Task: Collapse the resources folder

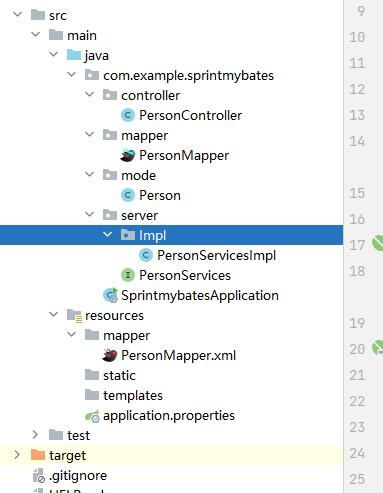Action: click(53, 315)
